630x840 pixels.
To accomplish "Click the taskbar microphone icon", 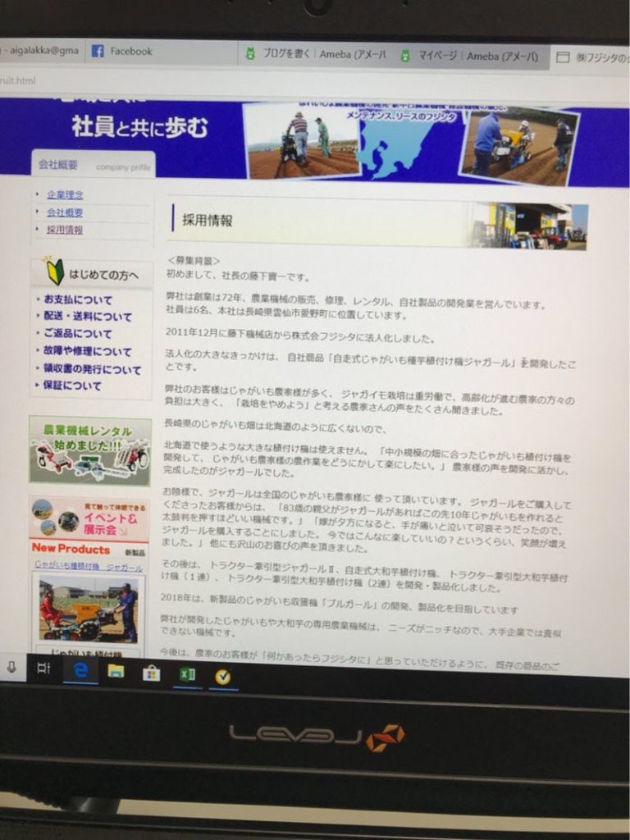I will tap(11, 667).
